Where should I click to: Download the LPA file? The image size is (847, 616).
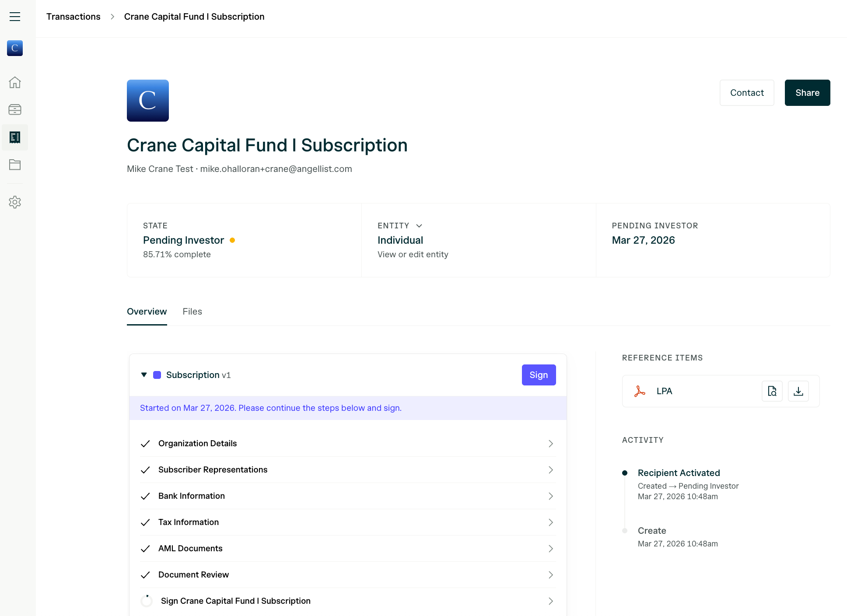[x=798, y=391]
